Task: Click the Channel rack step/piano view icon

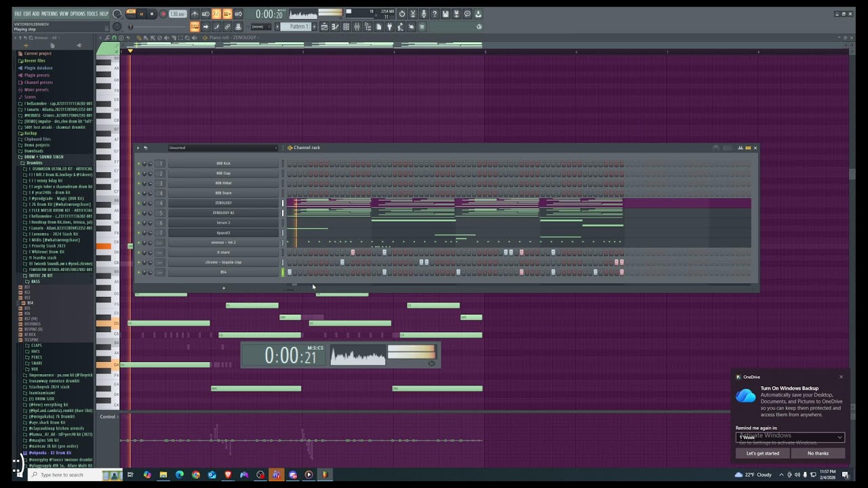Action: click(x=748, y=148)
